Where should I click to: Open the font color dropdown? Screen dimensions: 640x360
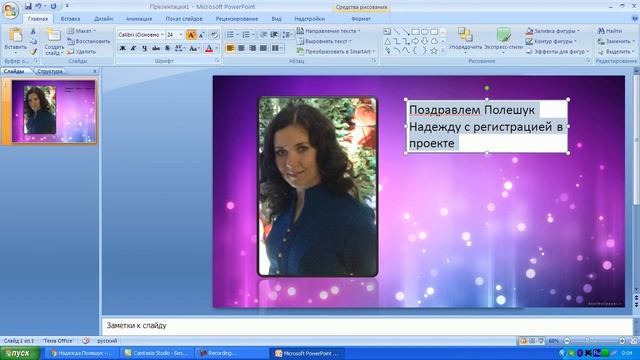point(217,49)
